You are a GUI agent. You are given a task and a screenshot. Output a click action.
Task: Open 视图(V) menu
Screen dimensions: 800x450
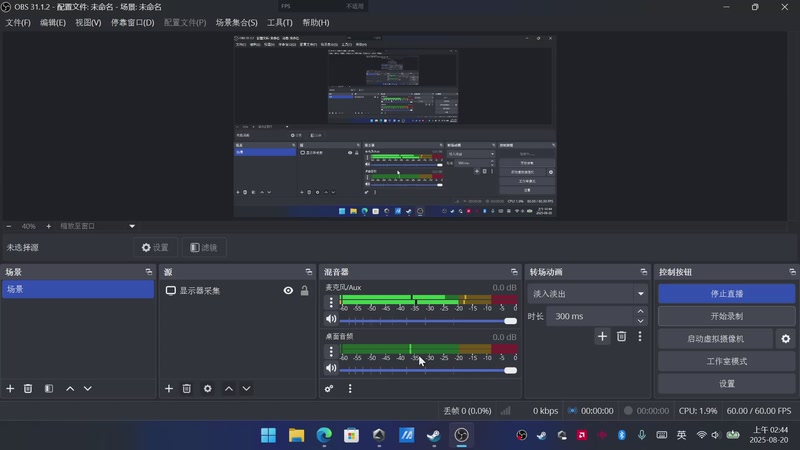pos(88,22)
